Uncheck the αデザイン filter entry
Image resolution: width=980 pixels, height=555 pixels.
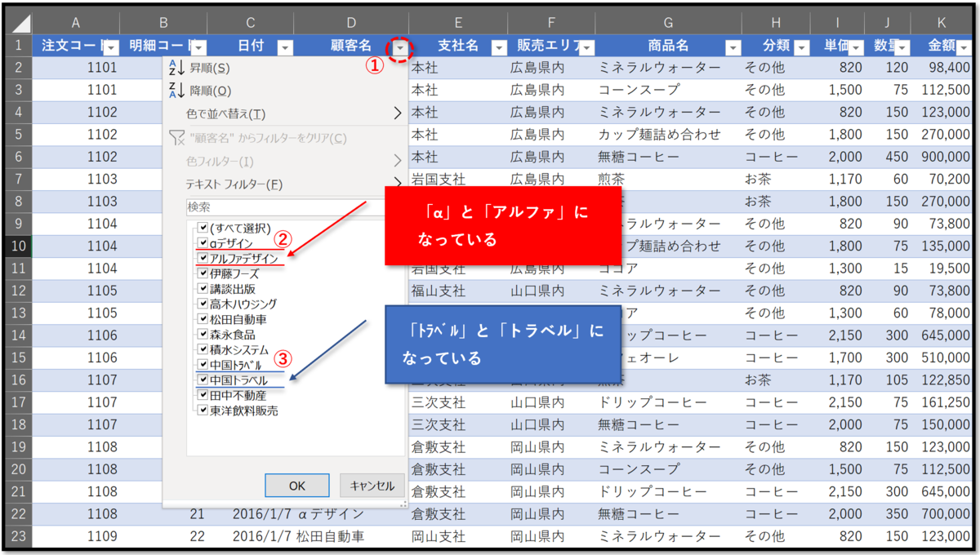[203, 243]
